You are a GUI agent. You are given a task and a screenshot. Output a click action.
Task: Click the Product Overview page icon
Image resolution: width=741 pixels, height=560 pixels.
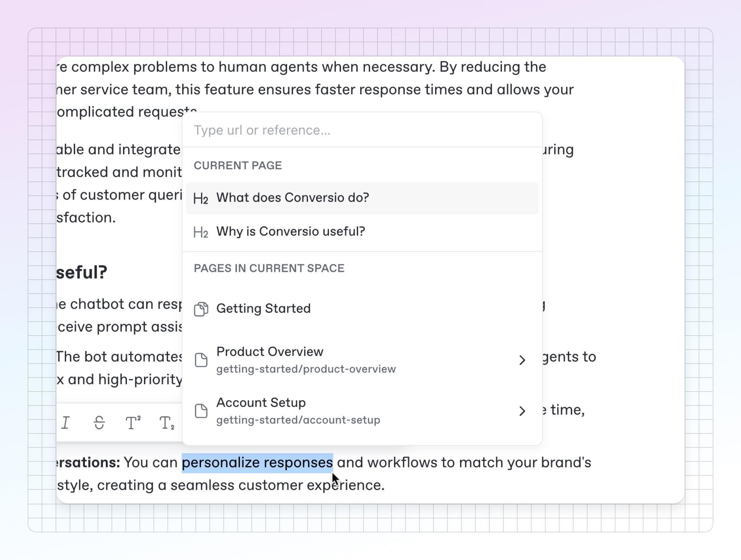(x=201, y=360)
